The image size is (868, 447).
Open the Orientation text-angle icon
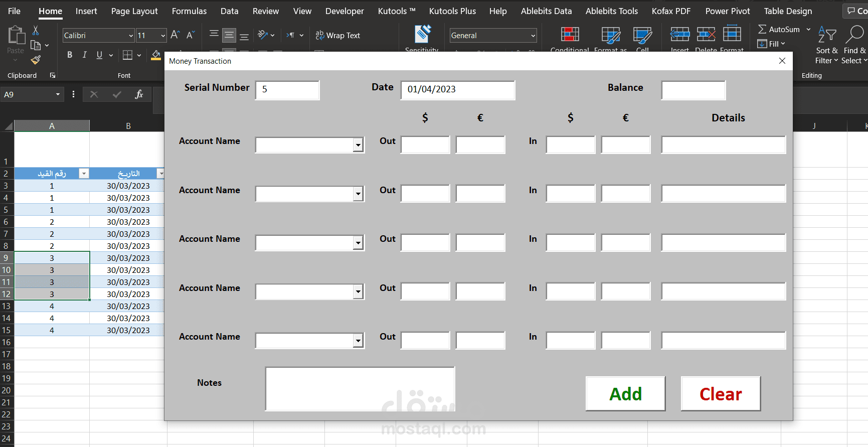click(263, 35)
